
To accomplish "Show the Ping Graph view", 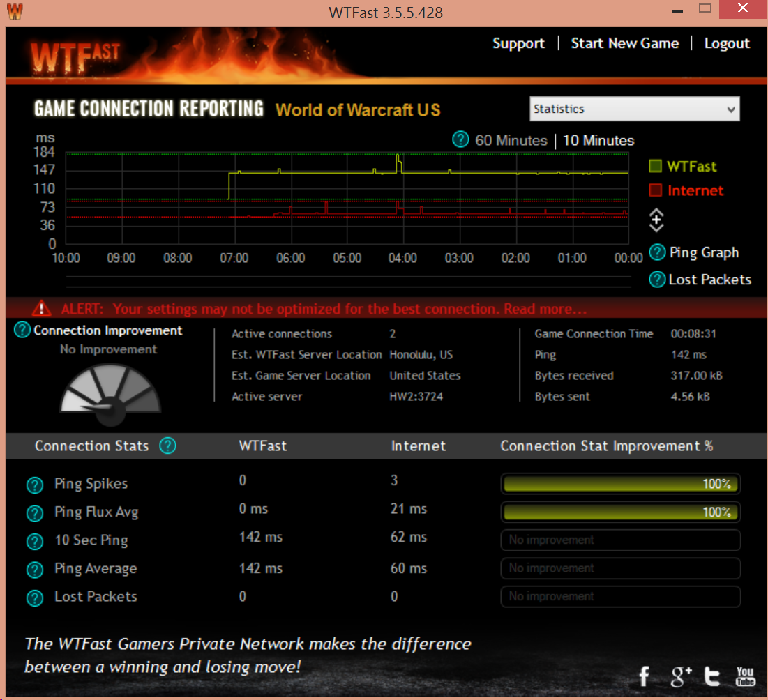I will [x=704, y=252].
